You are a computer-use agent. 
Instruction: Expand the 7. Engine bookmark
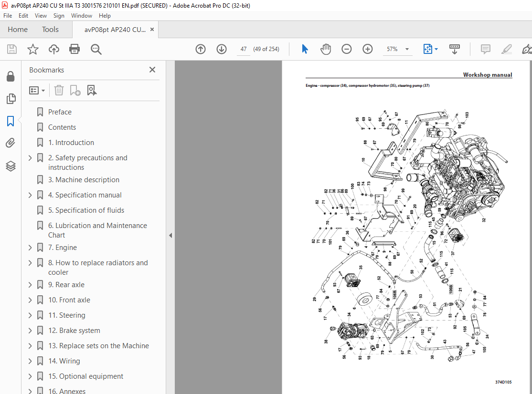pos(30,248)
